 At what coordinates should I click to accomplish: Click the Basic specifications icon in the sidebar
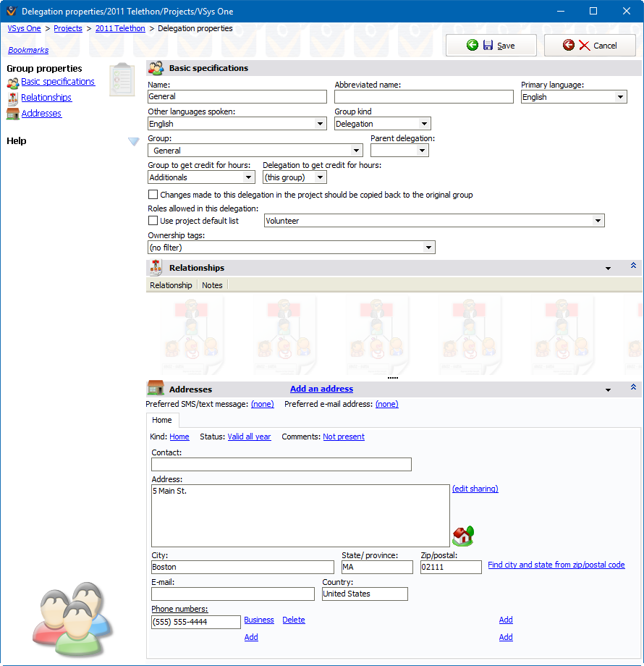click(x=13, y=82)
